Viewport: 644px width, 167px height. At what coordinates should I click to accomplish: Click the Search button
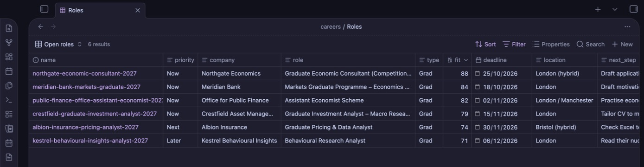tap(590, 45)
